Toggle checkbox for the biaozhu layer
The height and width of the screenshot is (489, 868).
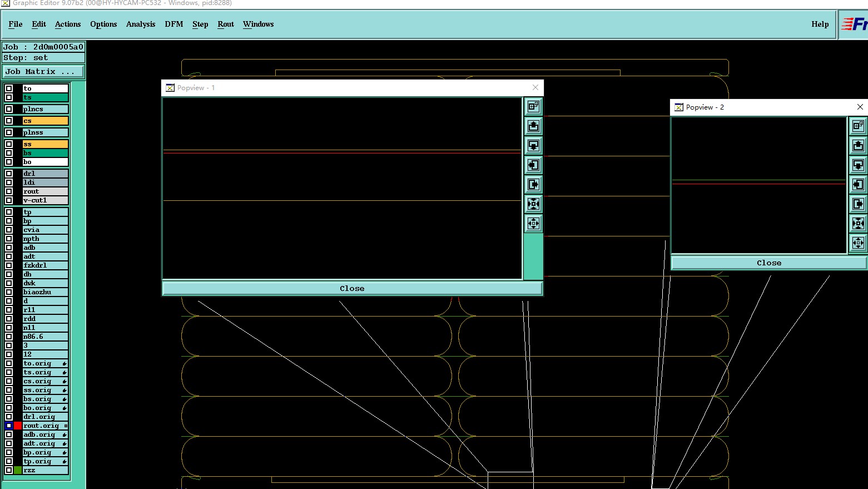coord(9,292)
